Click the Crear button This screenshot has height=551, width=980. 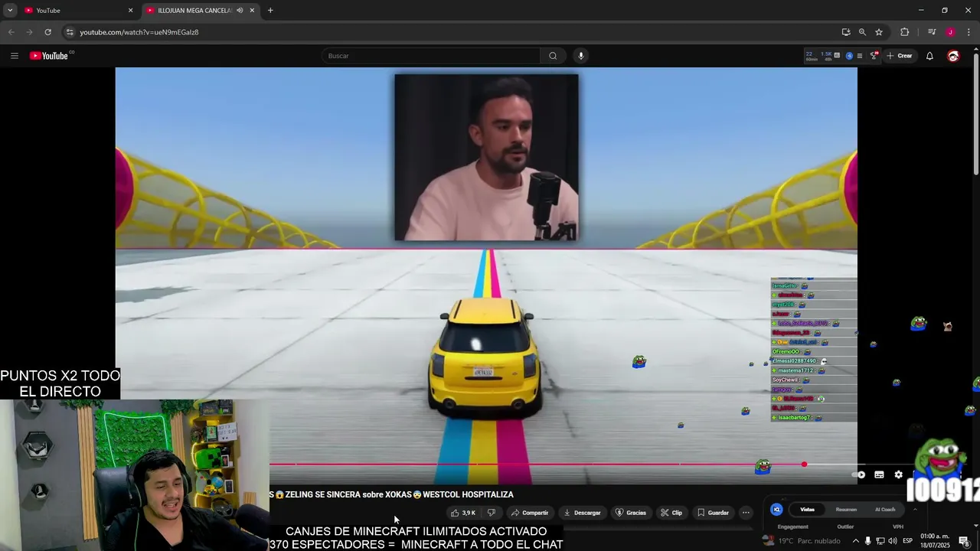[x=900, y=56]
